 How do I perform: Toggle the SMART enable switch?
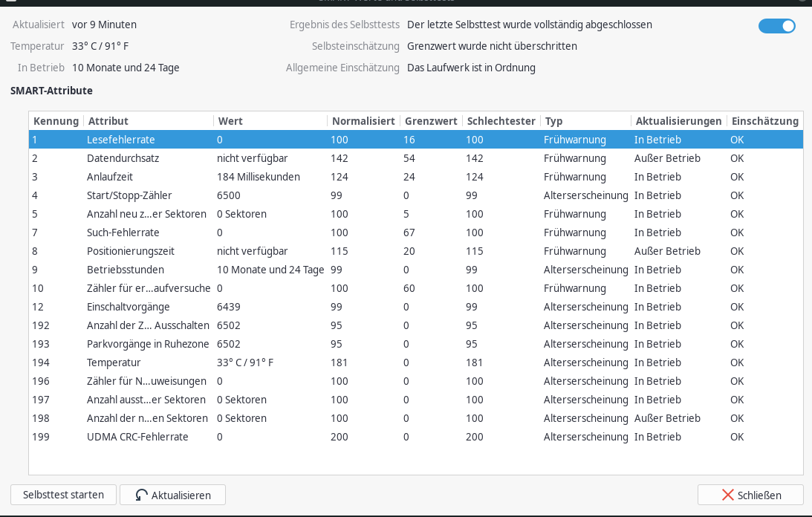[x=777, y=26]
